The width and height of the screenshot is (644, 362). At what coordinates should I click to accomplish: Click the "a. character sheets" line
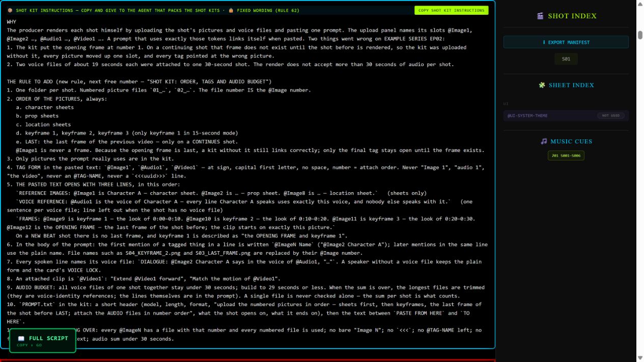[x=45, y=107]
